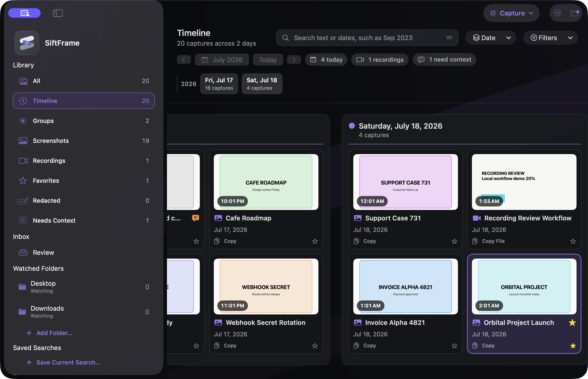Toggle the 4 today filter chip
This screenshot has width=588, height=379.
pos(326,60)
